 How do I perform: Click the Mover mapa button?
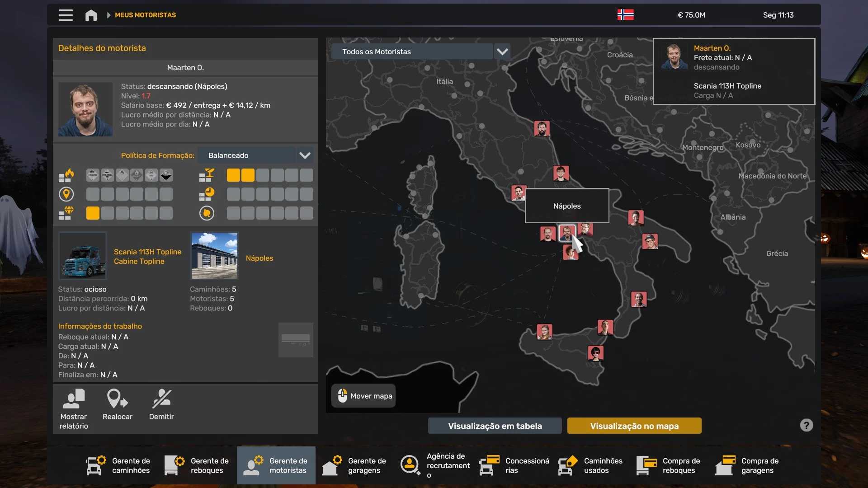pos(363,396)
